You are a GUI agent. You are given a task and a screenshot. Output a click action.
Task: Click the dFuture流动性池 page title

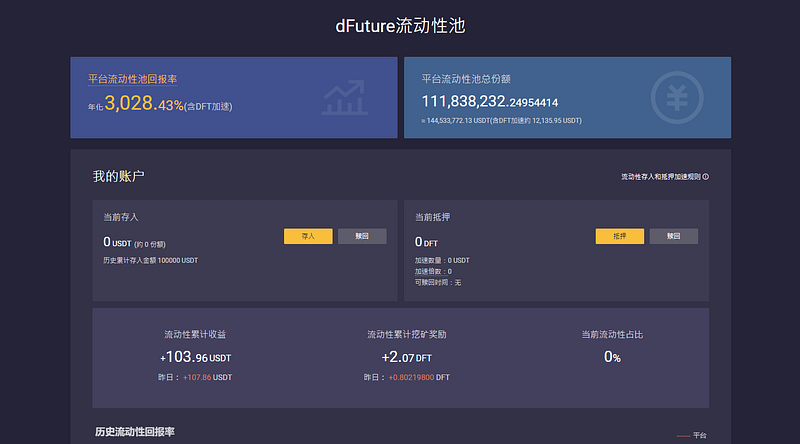400,26
